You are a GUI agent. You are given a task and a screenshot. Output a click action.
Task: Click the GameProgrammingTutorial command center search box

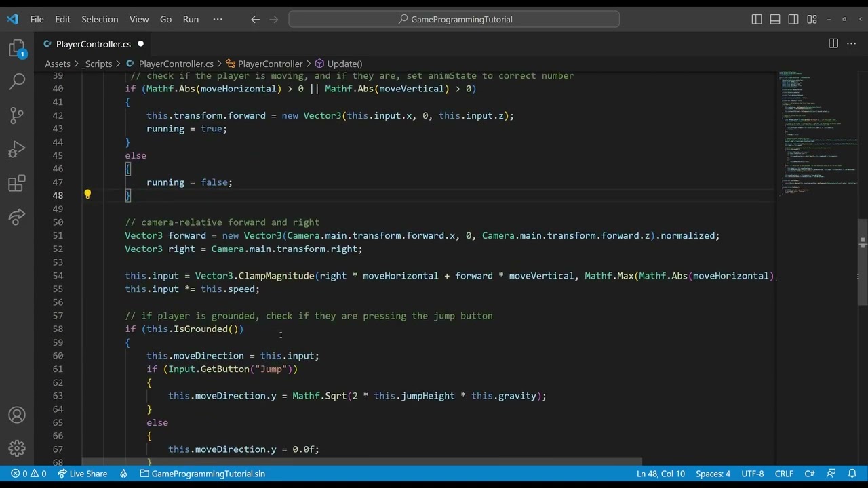pyautogui.click(x=454, y=19)
